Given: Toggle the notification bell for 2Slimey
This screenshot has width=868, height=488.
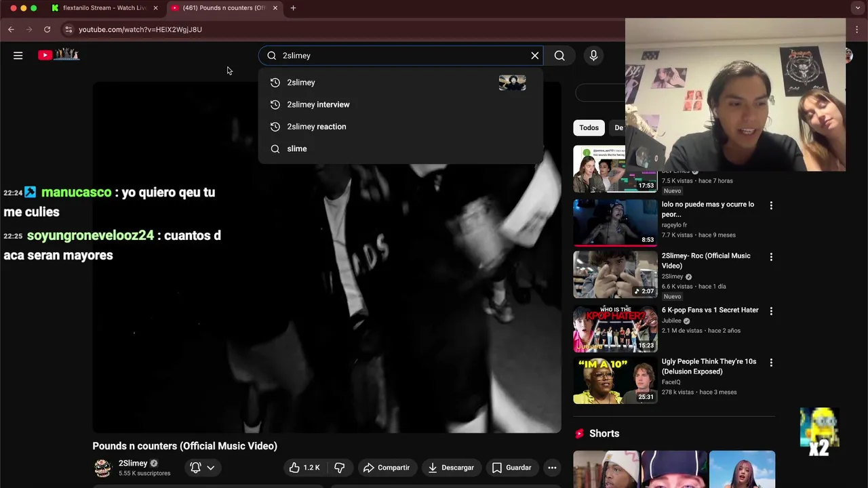Looking at the screenshot, I should (195, 468).
